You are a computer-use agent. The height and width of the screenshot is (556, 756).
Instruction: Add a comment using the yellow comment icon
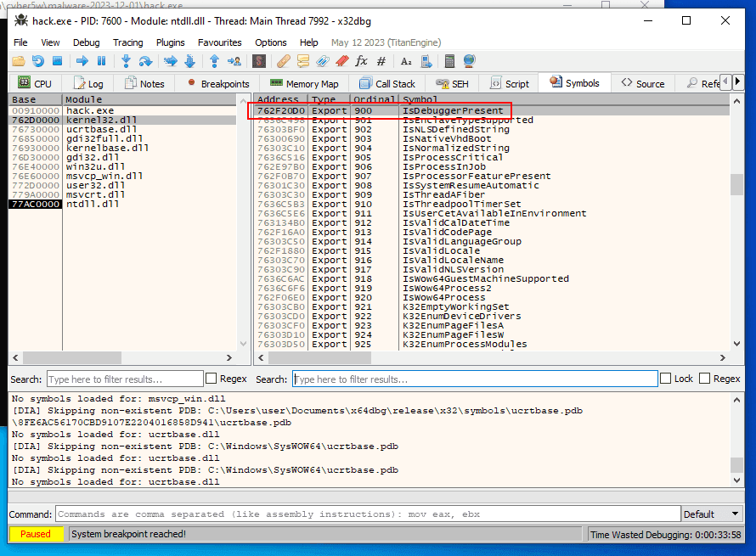pos(301,60)
